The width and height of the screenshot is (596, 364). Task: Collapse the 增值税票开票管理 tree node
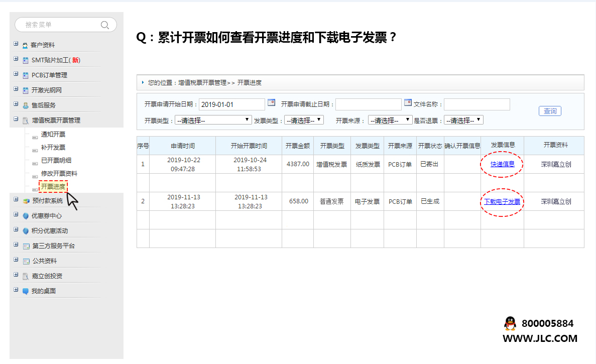pyautogui.click(x=16, y=119)
